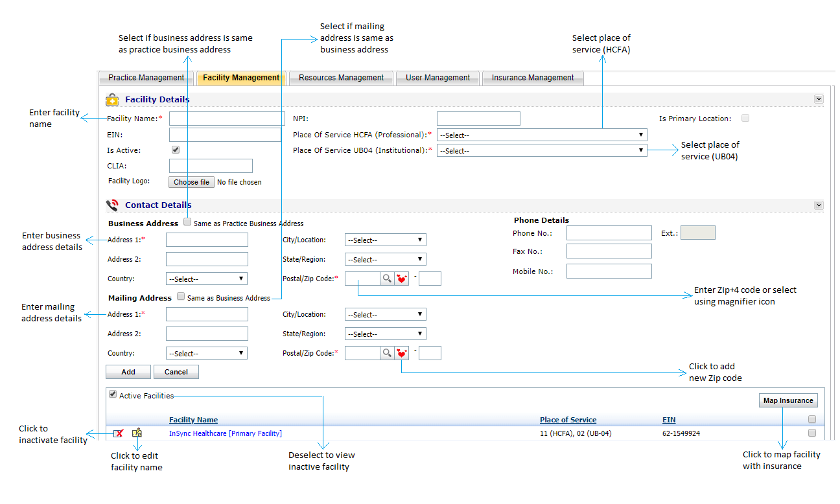840x504 pixels.
Task: Open business address State/Region dropdown
Action: 386,259
